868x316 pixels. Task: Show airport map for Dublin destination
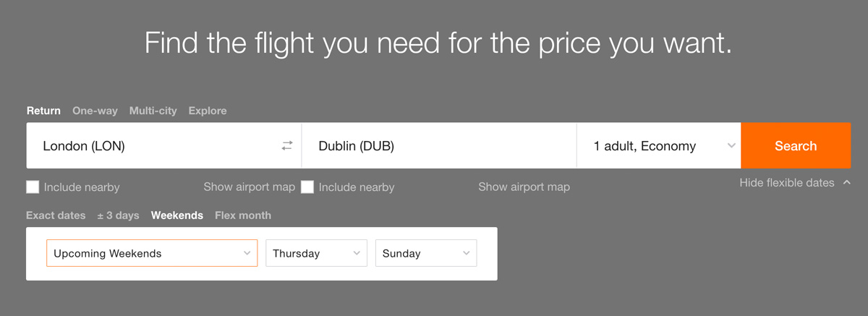pos(524,187)
